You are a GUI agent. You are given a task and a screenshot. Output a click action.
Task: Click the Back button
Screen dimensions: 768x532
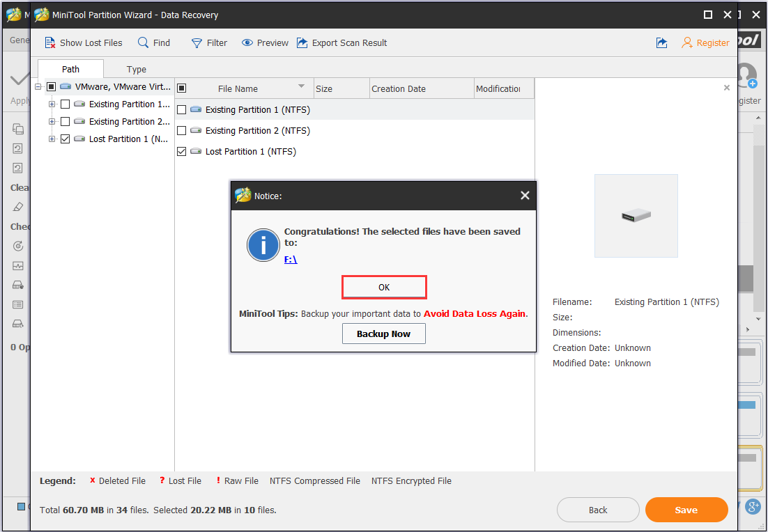point(597,510)
